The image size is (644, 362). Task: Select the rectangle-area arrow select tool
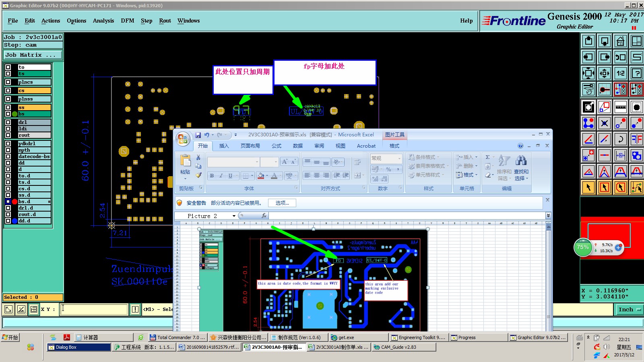coord(605,187)
